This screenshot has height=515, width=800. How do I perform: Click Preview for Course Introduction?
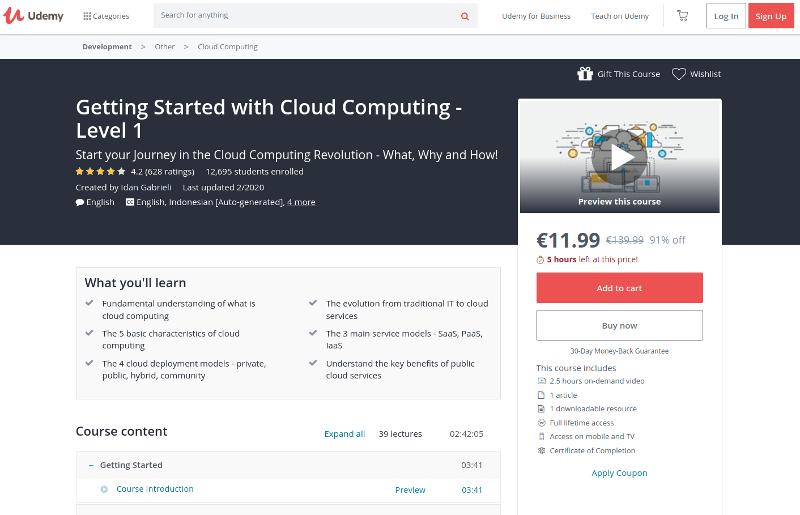[x=410, y=490]
